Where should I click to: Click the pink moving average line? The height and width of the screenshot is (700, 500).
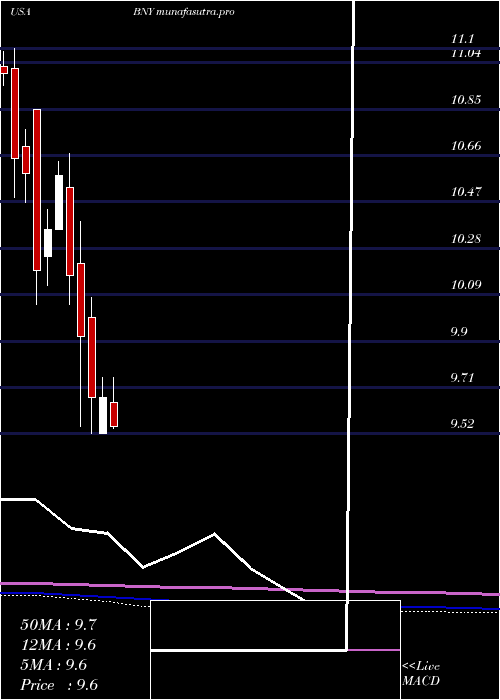click(250, 588)
